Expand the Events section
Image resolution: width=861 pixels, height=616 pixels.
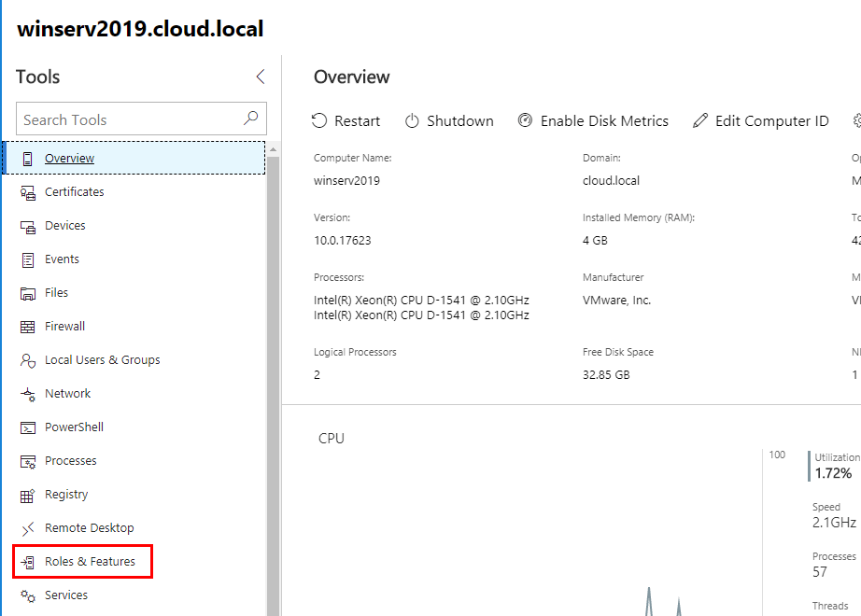pos(62,259)
